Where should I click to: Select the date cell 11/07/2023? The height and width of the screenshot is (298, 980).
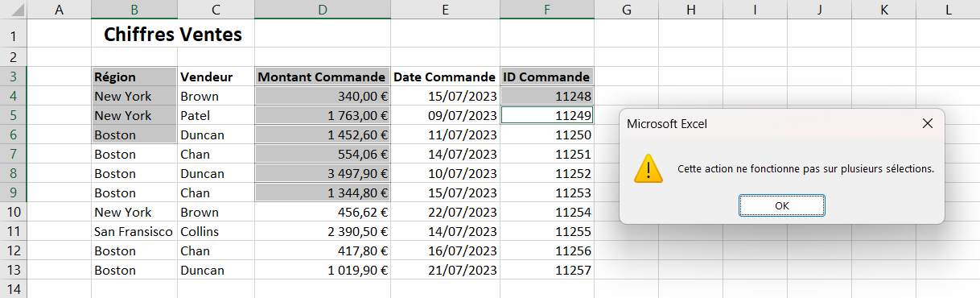click(x=445, y=135)
